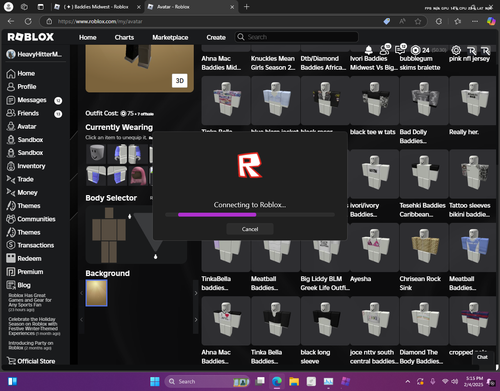
Task: Open Marketplace in the top navigation
Action: click(170, 37)
